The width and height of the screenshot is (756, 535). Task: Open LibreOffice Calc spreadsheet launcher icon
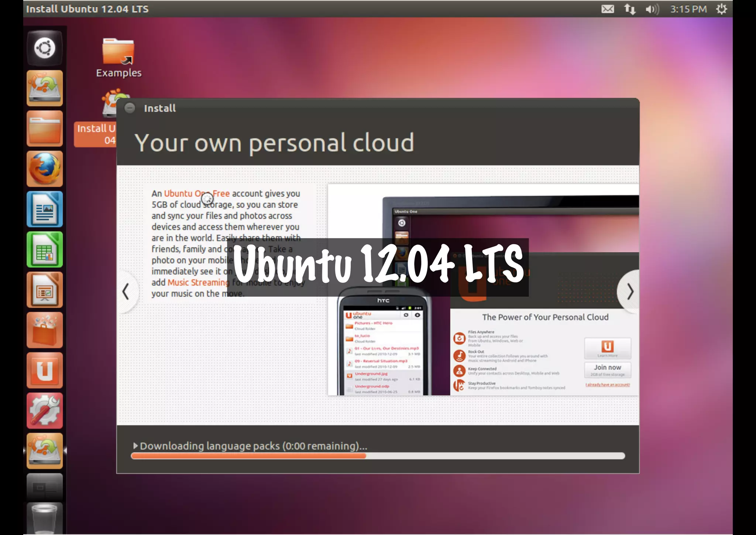pos(45,249)
